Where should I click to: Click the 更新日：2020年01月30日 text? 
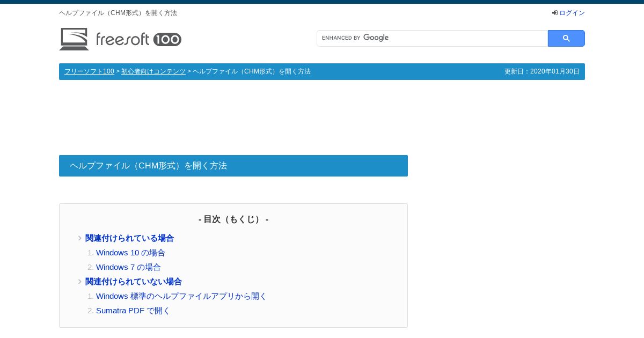pyautogui.click(x=542, y=71)
